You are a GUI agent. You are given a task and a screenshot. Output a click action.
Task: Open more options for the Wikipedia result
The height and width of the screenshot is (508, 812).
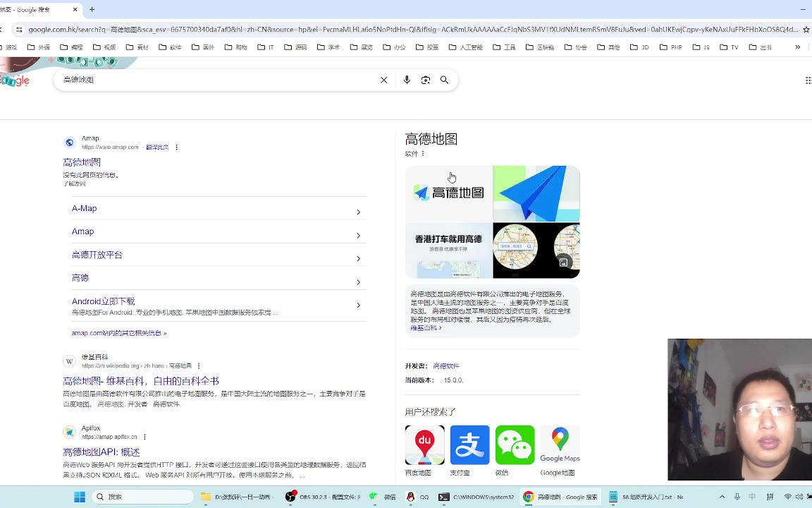click(198, 366)
